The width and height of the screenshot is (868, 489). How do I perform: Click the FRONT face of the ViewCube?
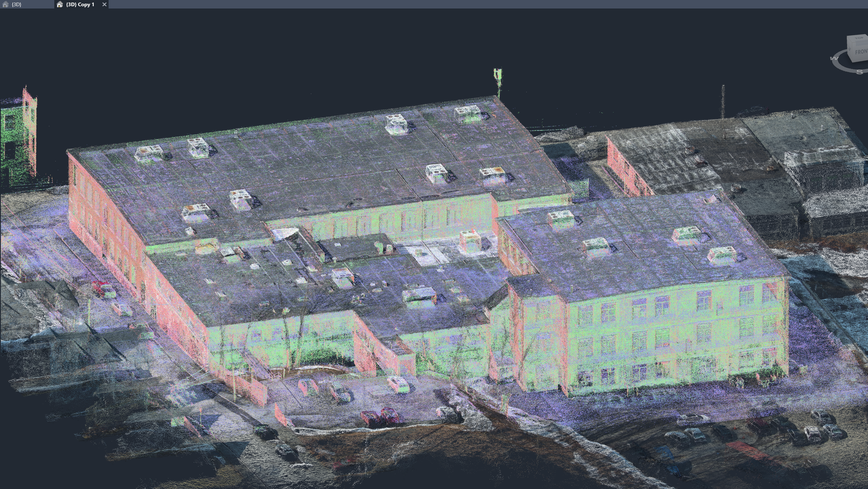pos(861,52)
